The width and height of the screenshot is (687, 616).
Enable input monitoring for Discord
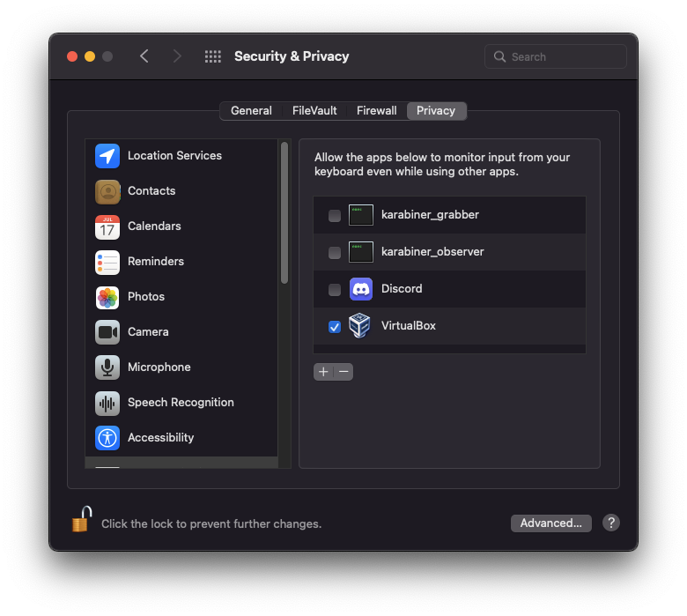[335, 290]
